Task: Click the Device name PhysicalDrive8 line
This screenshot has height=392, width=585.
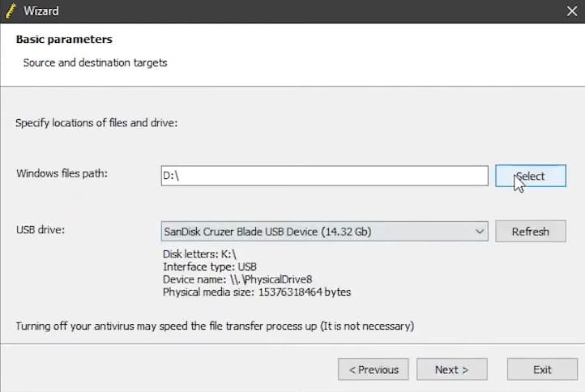Action: pyautogui.click(x=228, y=279)
